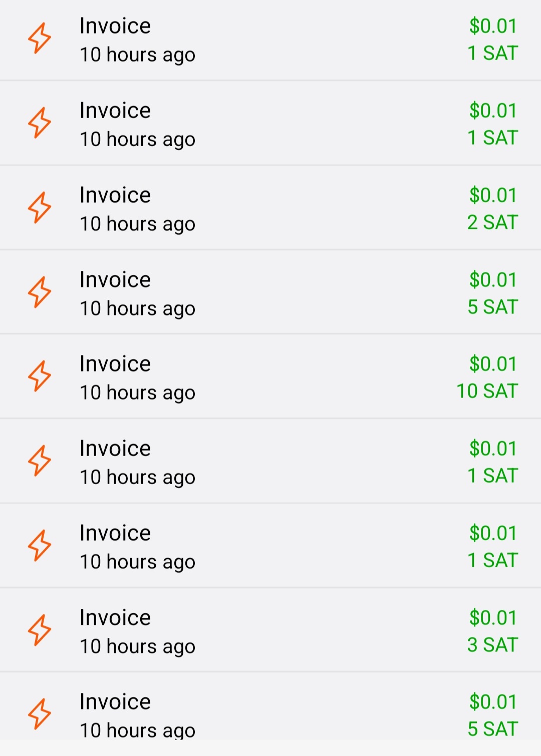Click the lightning icon on the 2 SAT invoice
This screenshot has height=756, width=541.
click(39, 207)
